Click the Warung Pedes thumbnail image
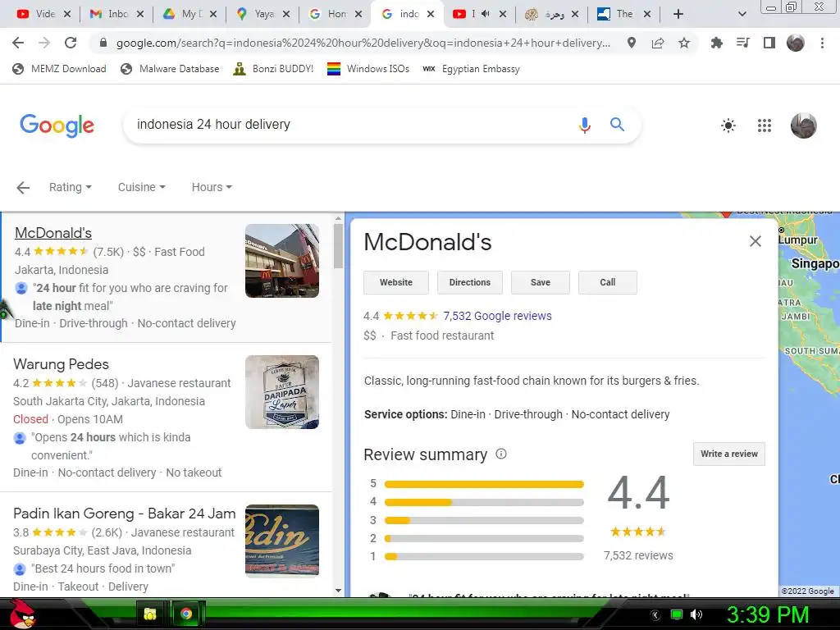Screen dimensions: 840x630 (x=282, y=392)
